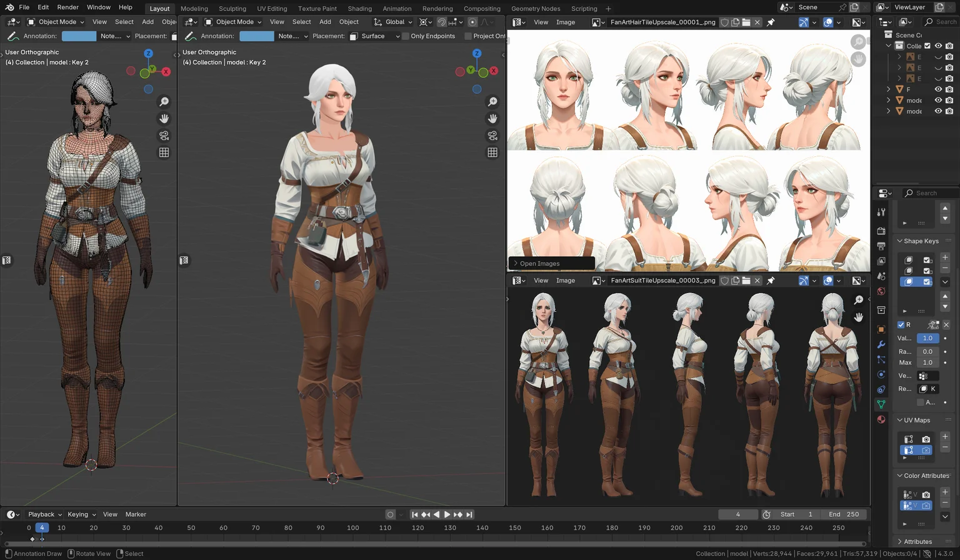Open the Tool properties tab
960x560 pixels.
881,212
